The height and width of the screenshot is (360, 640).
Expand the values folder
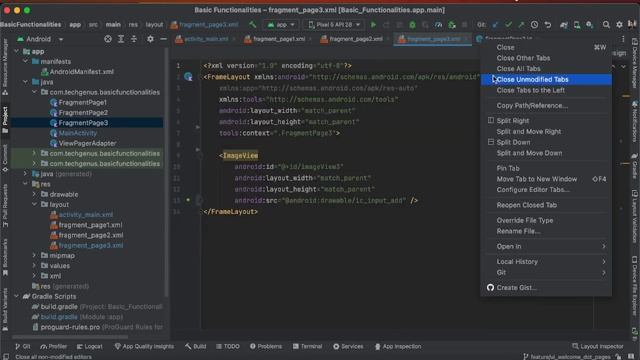click(x=34, y=266)
